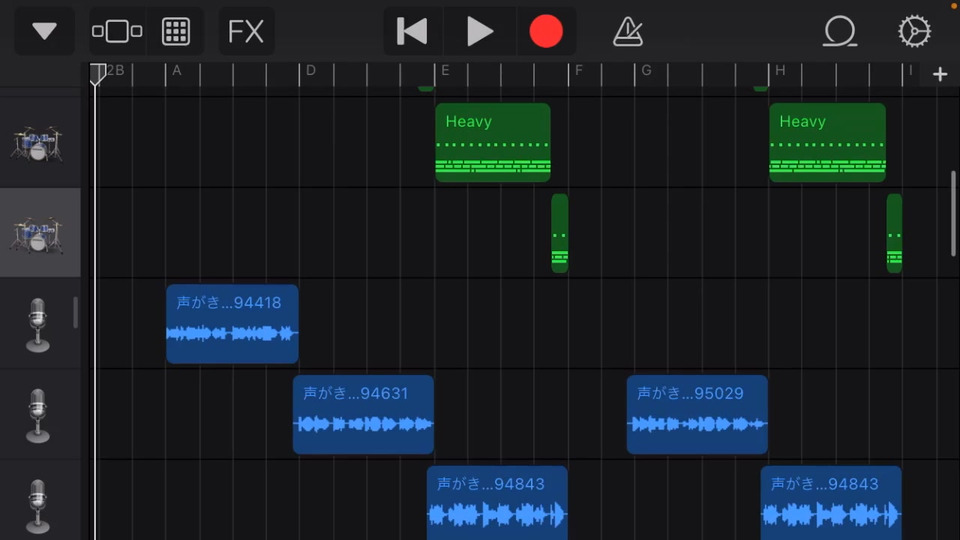The width and height of the screenshot is (960, 540).
Task: Add song section with plus button
Action: click(x=940, y=74)
